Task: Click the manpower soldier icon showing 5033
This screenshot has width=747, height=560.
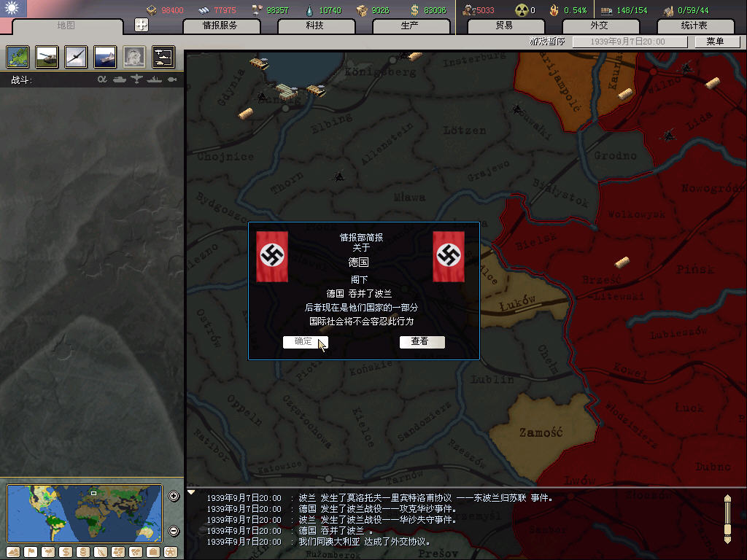Action: (469, 10)
